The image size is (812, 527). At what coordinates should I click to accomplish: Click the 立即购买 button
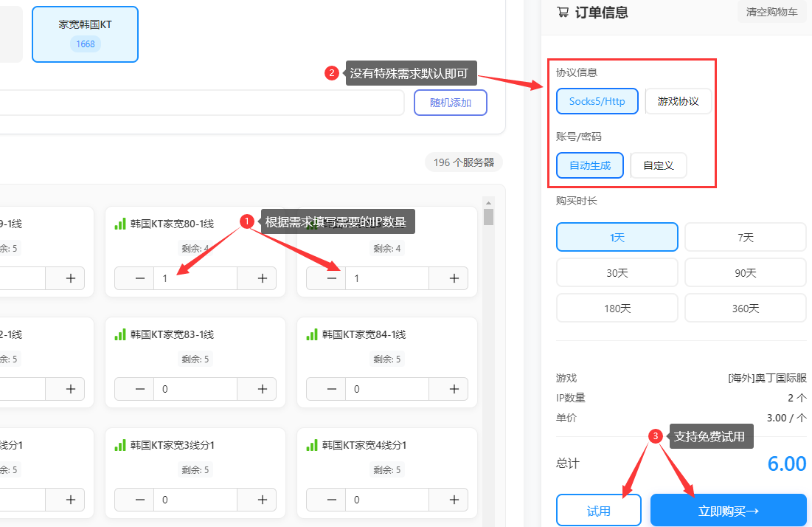click(x=728, y=511)
